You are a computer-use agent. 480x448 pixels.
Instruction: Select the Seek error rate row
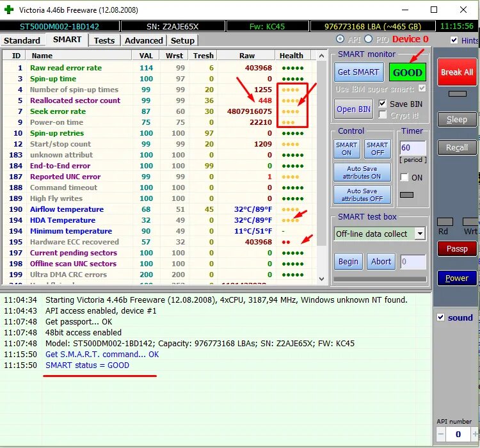tap(159, 111)
